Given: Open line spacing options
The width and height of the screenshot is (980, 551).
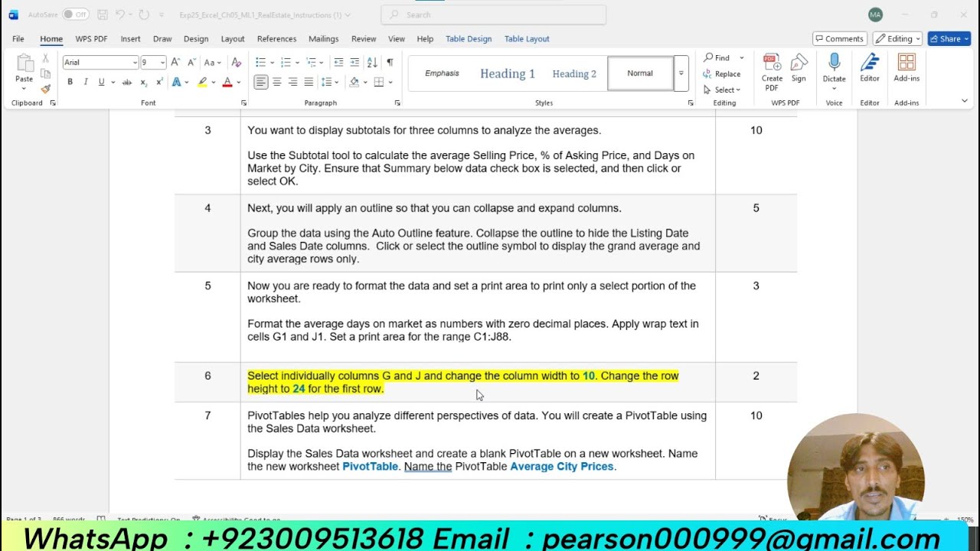Looking at the screenshot, I should click(330, 82).
